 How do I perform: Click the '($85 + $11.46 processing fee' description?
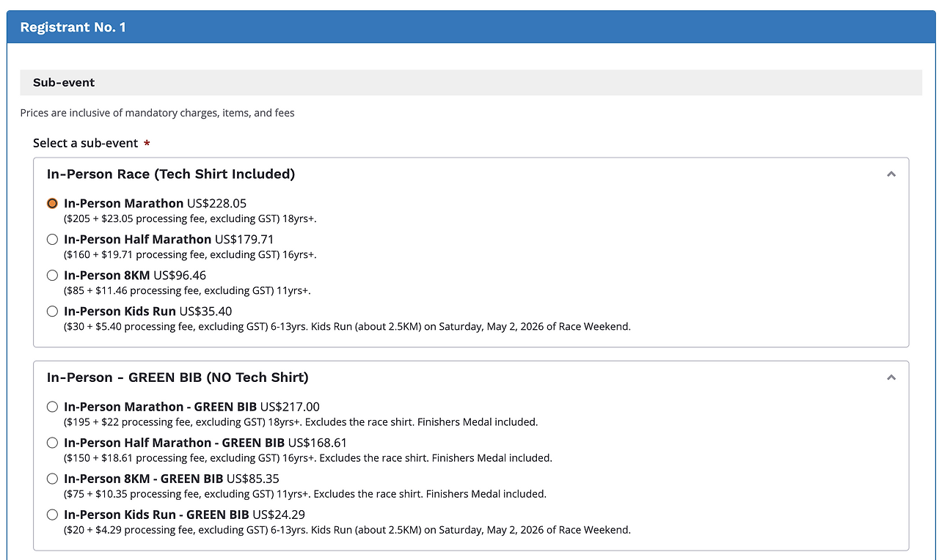(x=187, y=290)
